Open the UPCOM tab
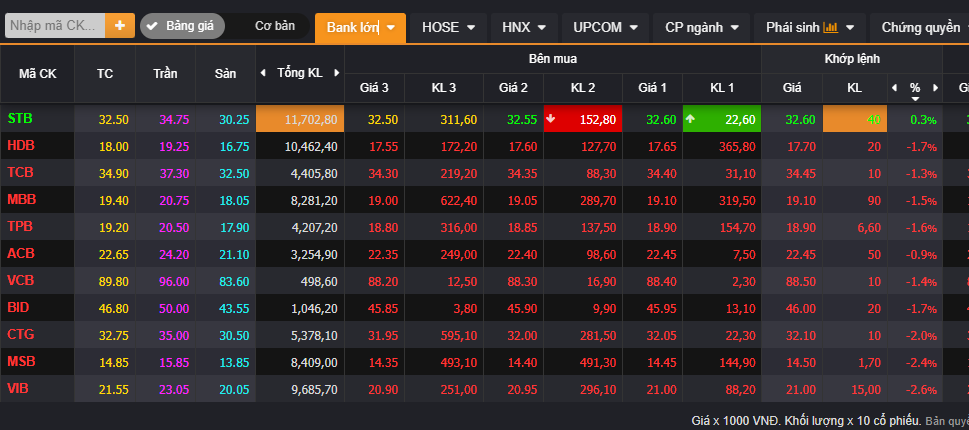The width and height of the screenshot is (969, 430). click(605, 27)
